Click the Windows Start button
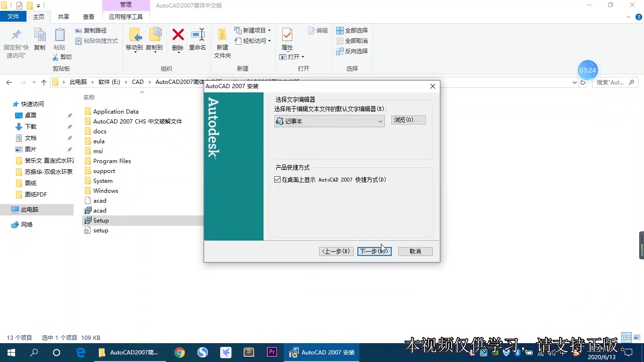 coord(11,353)
